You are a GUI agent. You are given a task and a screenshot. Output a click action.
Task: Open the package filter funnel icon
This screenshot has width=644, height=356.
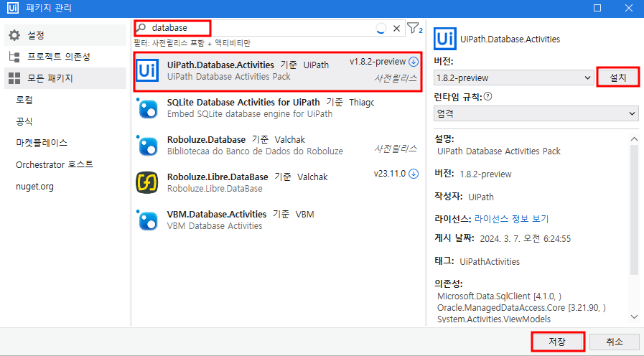pyautogui.click(x=414, y=28)
